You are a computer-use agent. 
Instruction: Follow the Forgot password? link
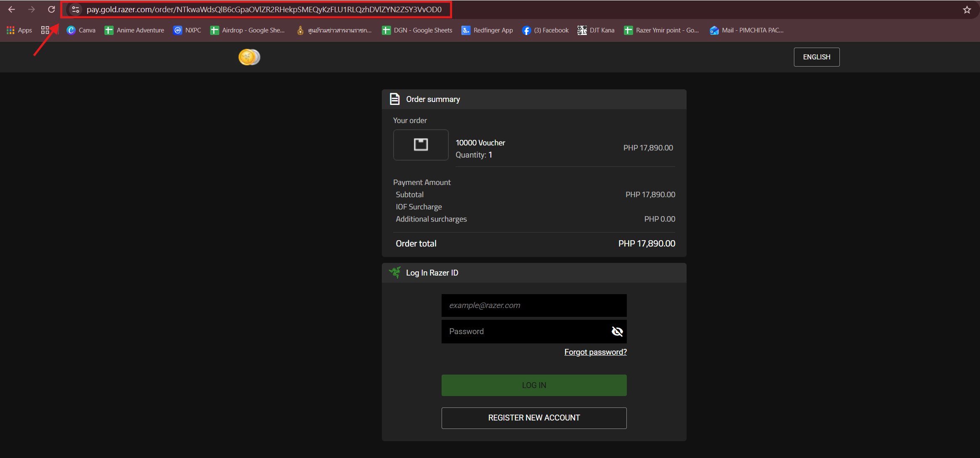tap(595, 352)
